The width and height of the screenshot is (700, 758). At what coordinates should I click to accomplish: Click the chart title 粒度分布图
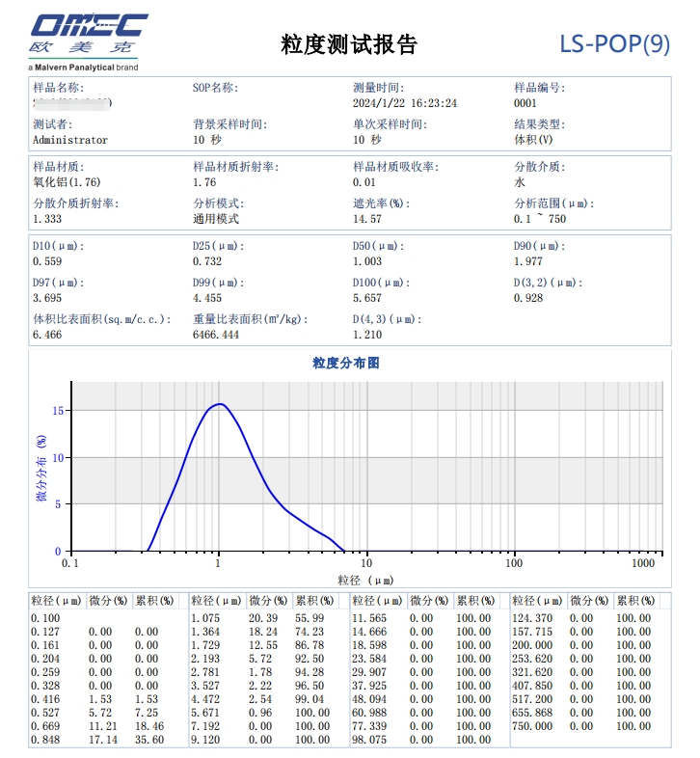(346, 364)
